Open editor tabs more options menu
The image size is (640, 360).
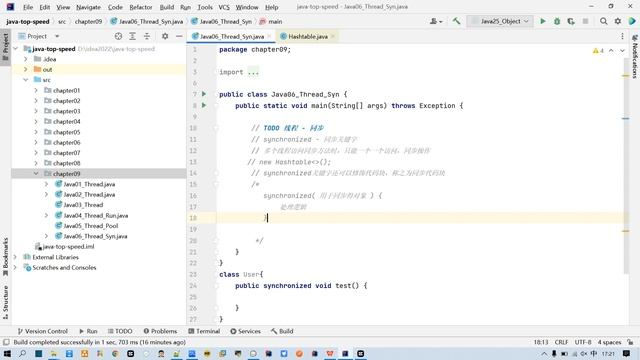[622, 36]
